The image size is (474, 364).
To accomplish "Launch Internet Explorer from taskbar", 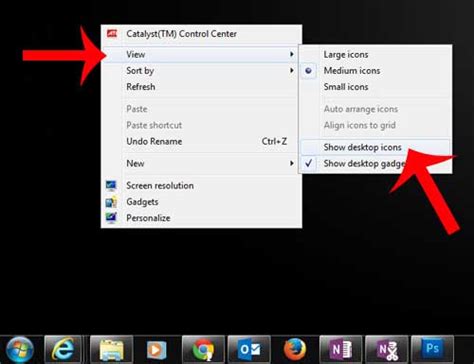I will 63,350.
